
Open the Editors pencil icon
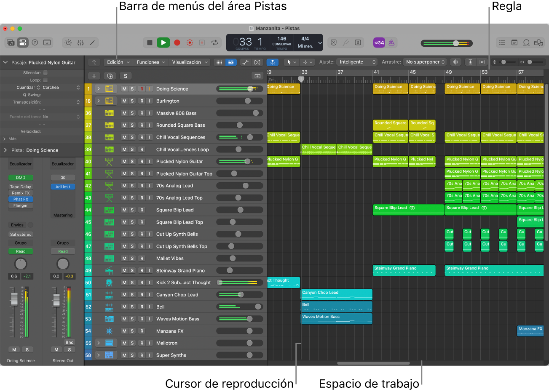click(92, 43)
